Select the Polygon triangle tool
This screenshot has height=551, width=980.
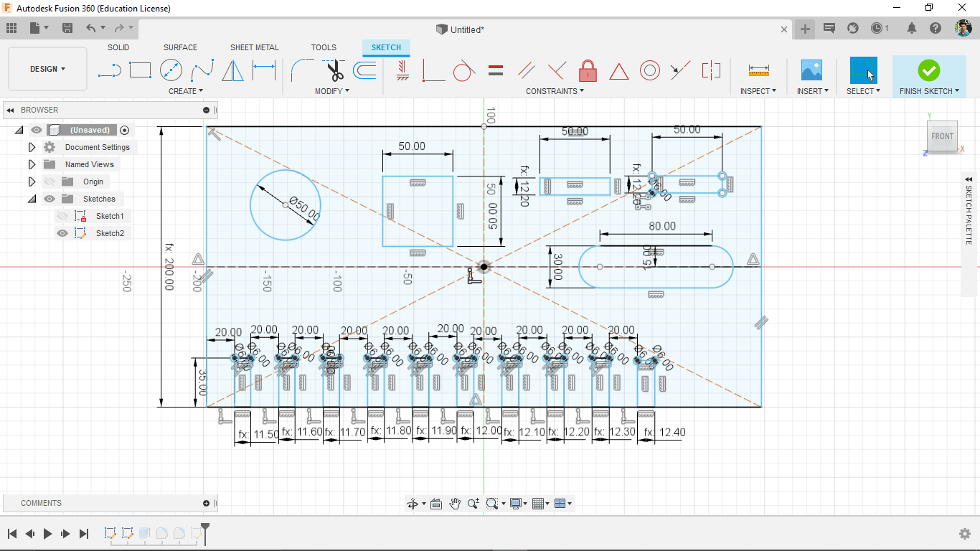coord(232,70)
